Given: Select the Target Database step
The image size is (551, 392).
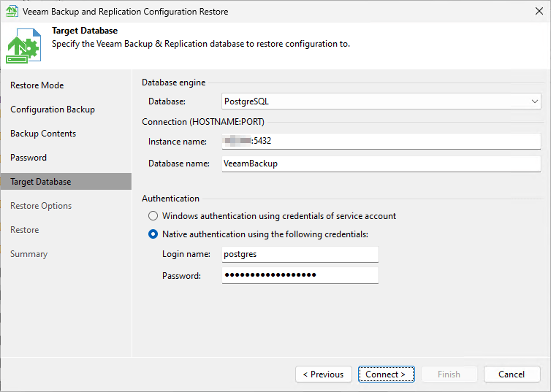Looking at the screenshot, I should coord(40,182).
